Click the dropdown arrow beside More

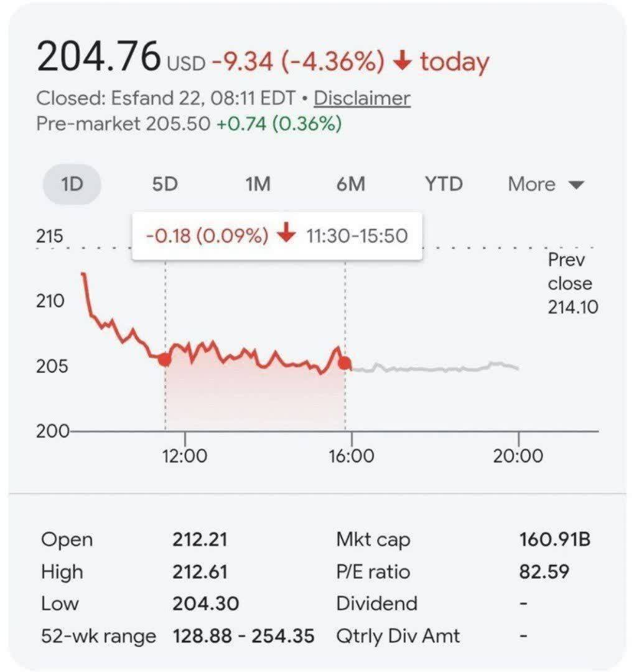[x=577, y=185]
